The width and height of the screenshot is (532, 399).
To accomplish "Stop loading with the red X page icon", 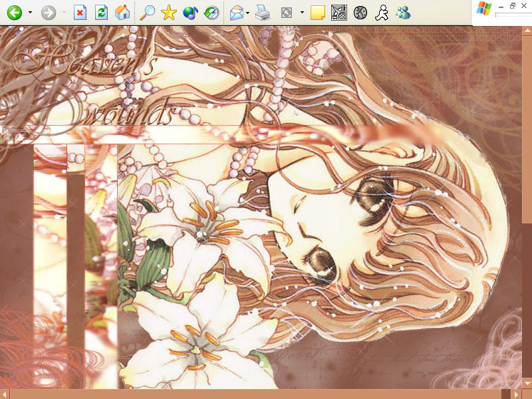I will point(80,13).
